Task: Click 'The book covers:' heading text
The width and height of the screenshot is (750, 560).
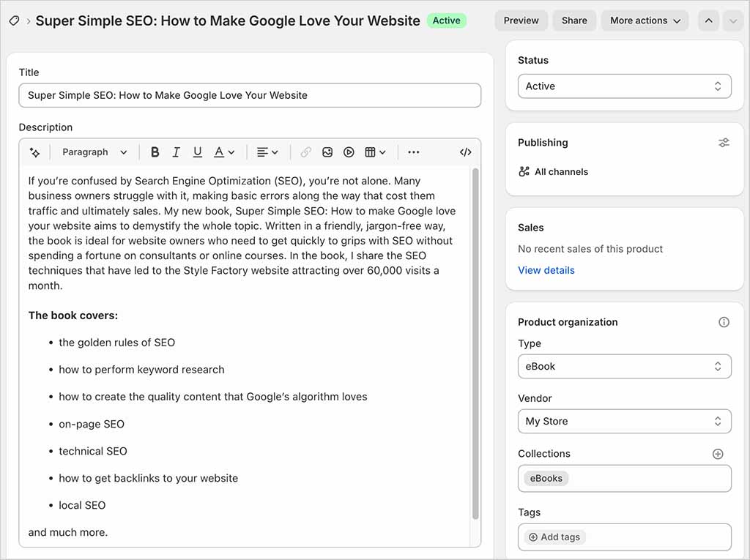Action: pyautogui.click(x=73, y=316)
